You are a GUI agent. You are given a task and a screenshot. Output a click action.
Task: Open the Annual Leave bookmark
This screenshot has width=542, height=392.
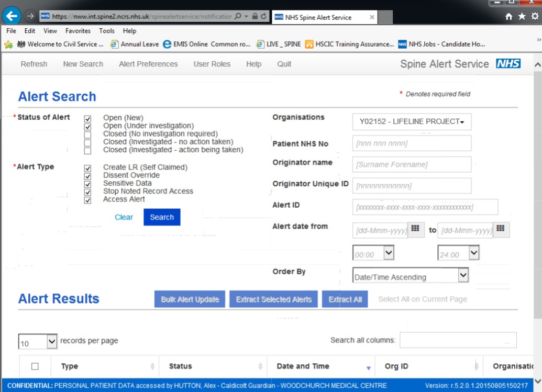click(x=135, y=44)
